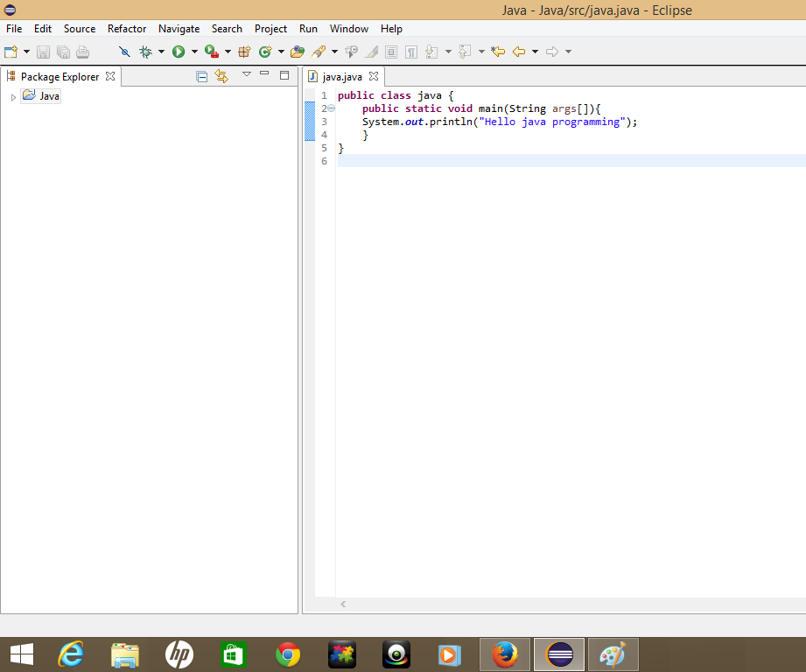Toggle Show Whitespace Characters
Viewport: 806px width, 672px height.
(x=410, y=52)
